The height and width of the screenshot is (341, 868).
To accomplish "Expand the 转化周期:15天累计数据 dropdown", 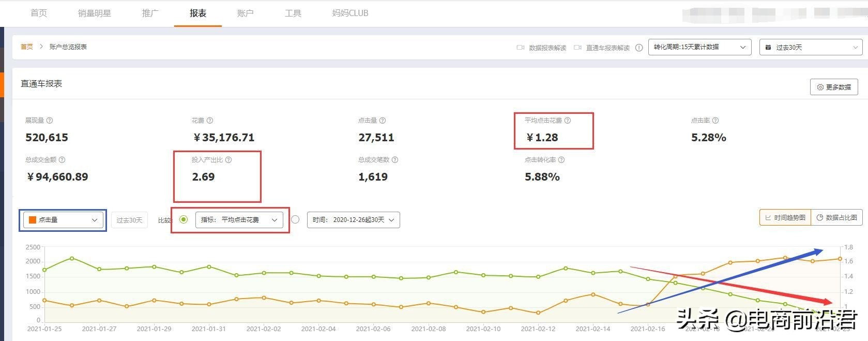I will [x=700, y=47].
